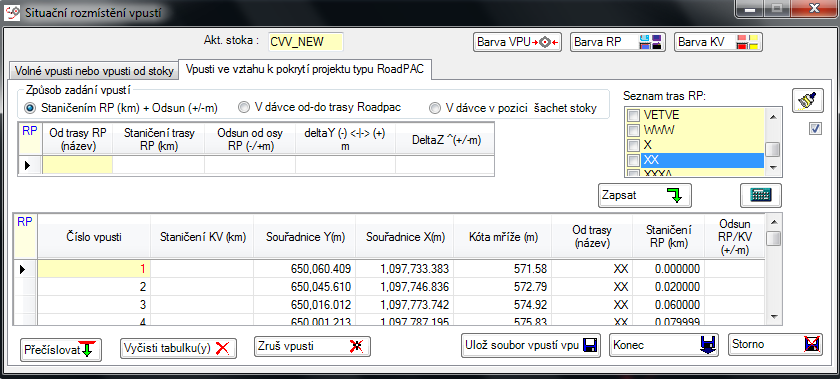Toggle the checkbox below the brush icon
This screenshot has height=379, width=840.
pyautogui.click(x=815, y=129)
